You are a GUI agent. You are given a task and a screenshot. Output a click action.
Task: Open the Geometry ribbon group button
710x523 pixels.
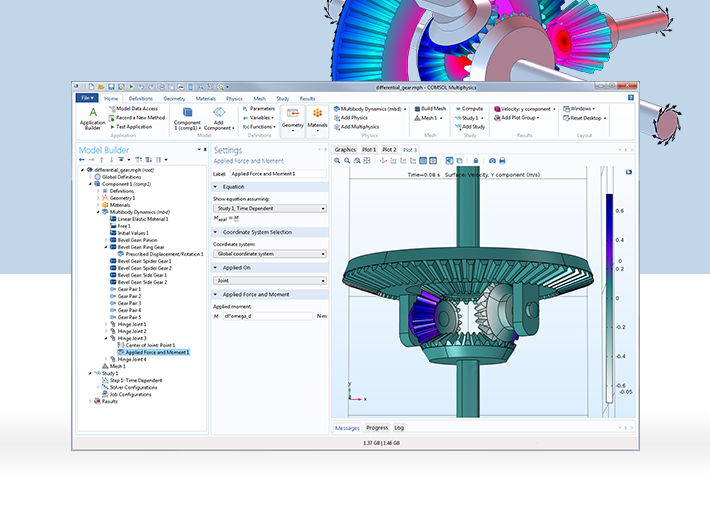point(293,121)
